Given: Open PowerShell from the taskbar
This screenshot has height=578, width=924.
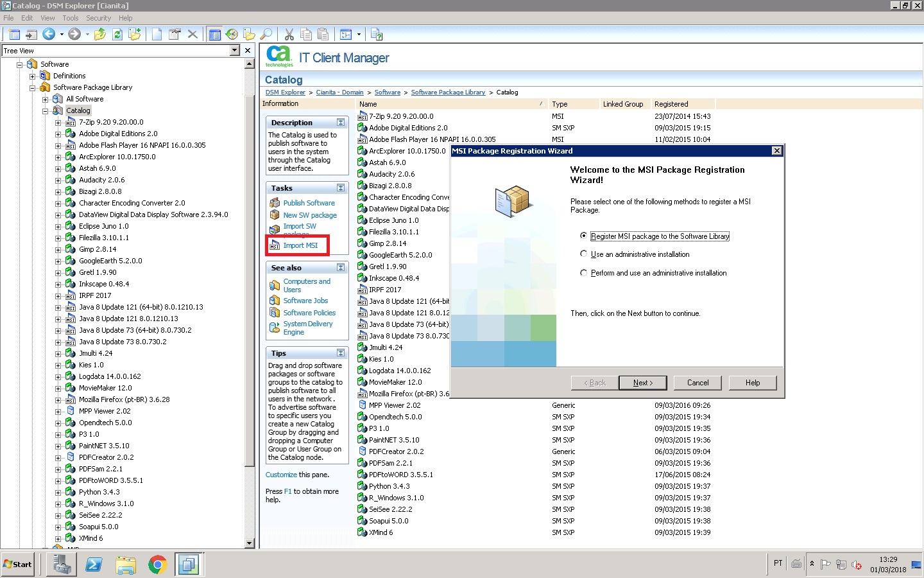Looking at the screenshot, I should click(x=94, y=565).
